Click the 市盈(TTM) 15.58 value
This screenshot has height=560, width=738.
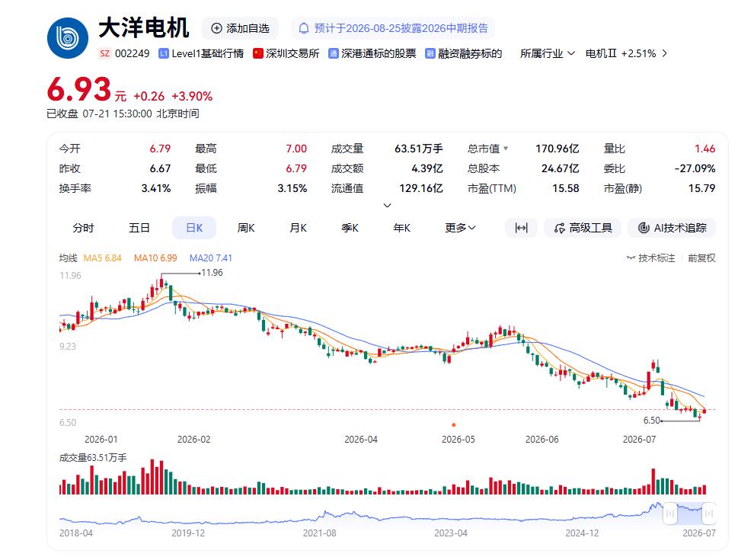tap(565, 188)
